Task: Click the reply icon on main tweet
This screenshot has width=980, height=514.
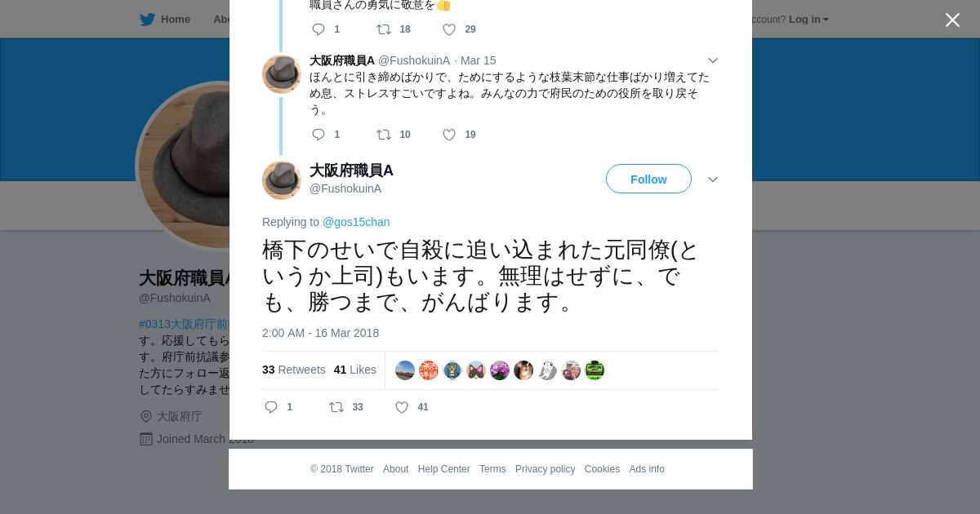Action: 271,407
